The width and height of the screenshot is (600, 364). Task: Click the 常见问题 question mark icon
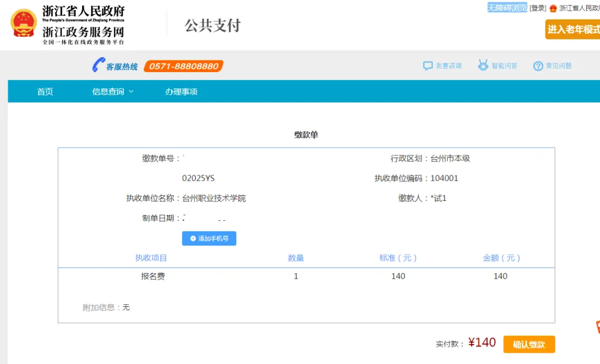click(538, 66)
